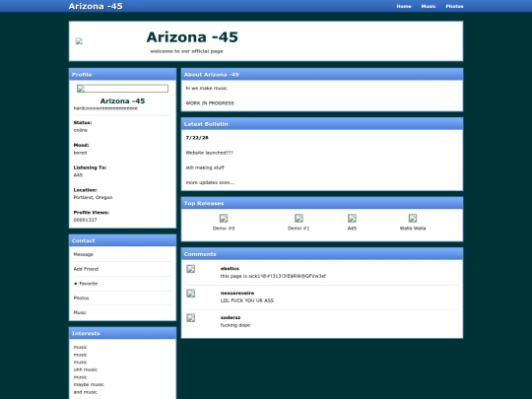The width and height of the screenshot is (532, 399).
Task: Click Message in Contact panel
Action: [x=83, y=254]
